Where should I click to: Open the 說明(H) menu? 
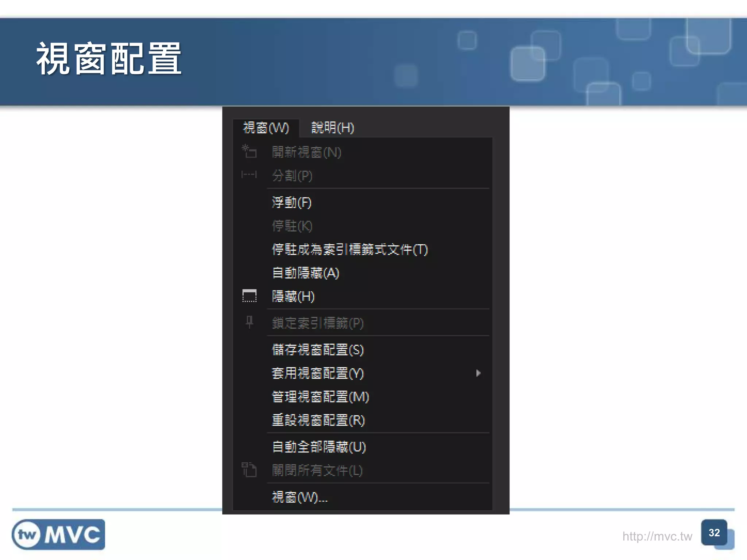pyautogui.click(x=332, y=128)
